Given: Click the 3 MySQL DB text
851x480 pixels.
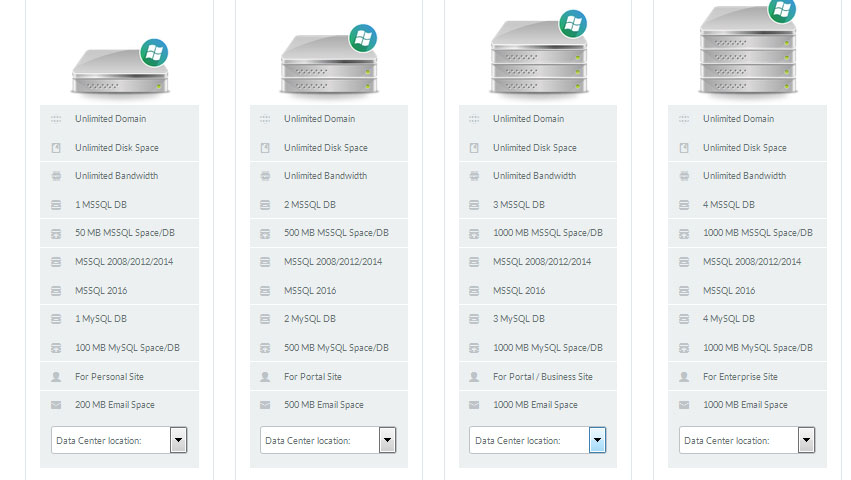Looking at the screenshot, I should pyautogui.click(x=519, y=319).
